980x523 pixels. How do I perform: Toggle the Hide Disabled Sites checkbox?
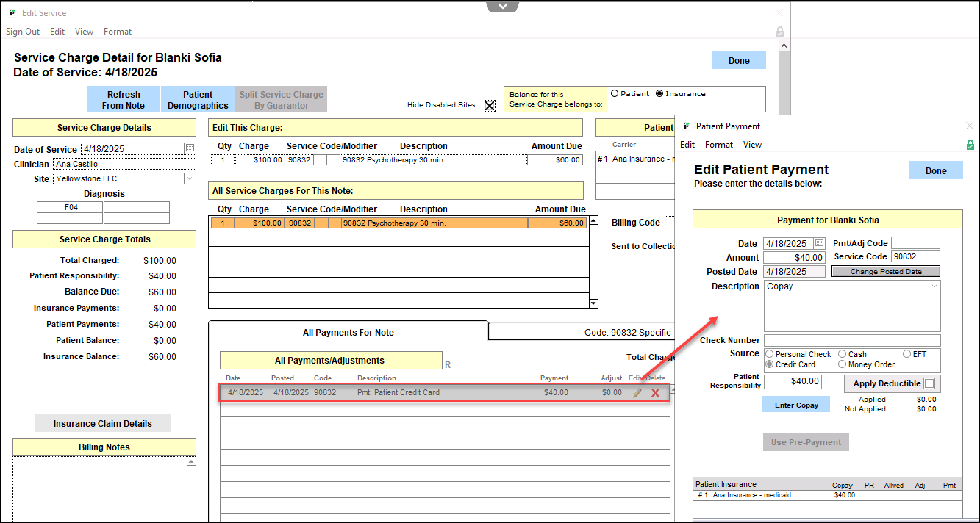490,105
